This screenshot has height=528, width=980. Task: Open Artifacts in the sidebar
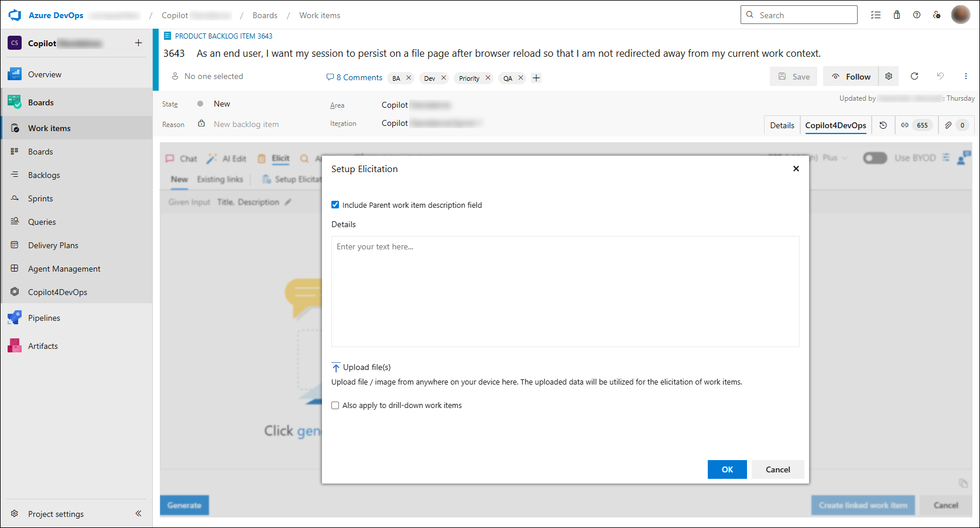(77, 346)
